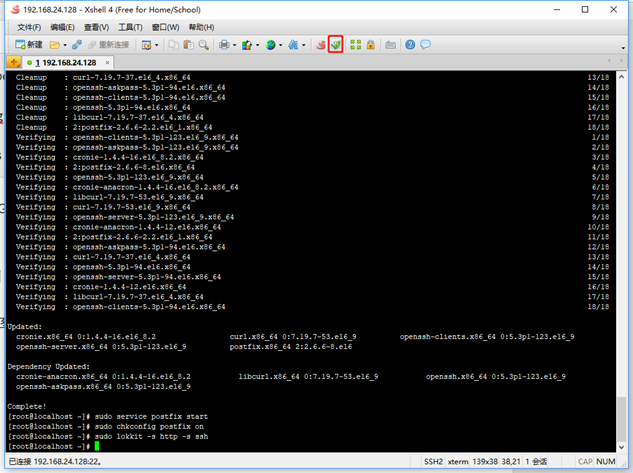The width and height of the screenshot is (633, 473).
Task: Click the 重新连接 reconnect button
Action: tap(109, 45)
